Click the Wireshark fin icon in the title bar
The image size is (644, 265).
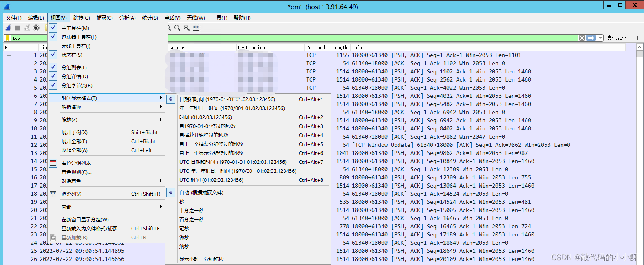pyautogui.click(x=7, y=7)
